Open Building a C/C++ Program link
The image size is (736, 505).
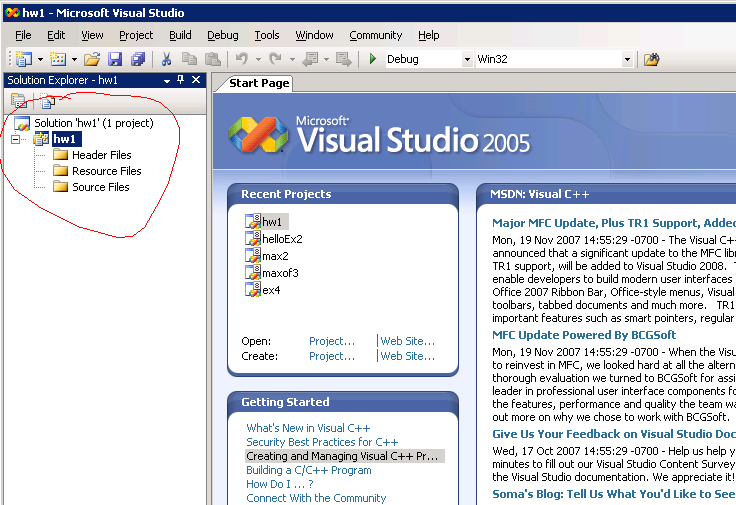click(309, 470)
